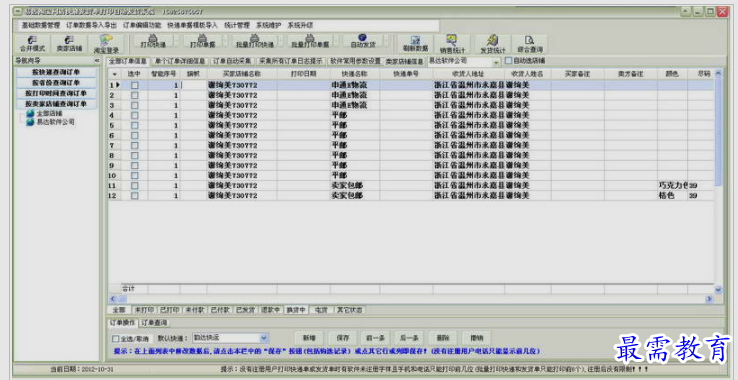Viewport: 738px width, 380px height.
Task: Click the vertical scrollbar down arrow
Action: 718,290
